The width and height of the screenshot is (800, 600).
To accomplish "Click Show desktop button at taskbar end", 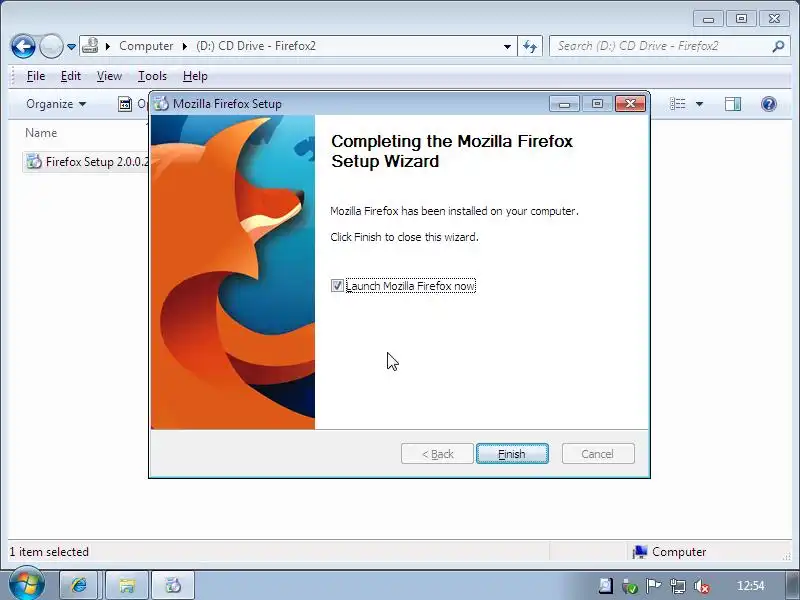I will point(793,585).
